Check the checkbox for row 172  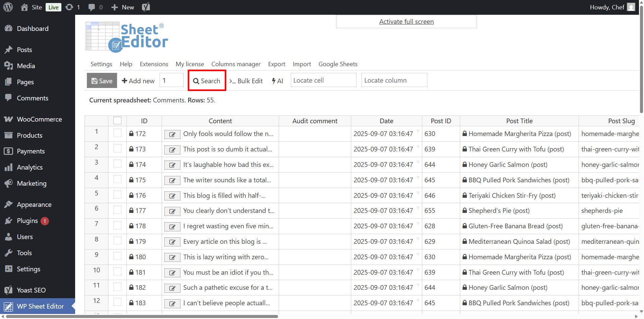coord(117,133)
